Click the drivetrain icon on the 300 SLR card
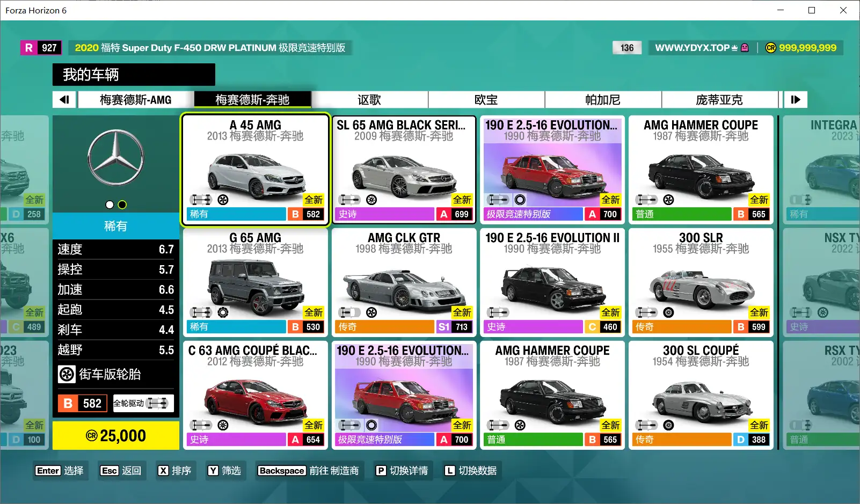This screenshot has height=504, width=860. pyautogui.click(x=647, y=312)
